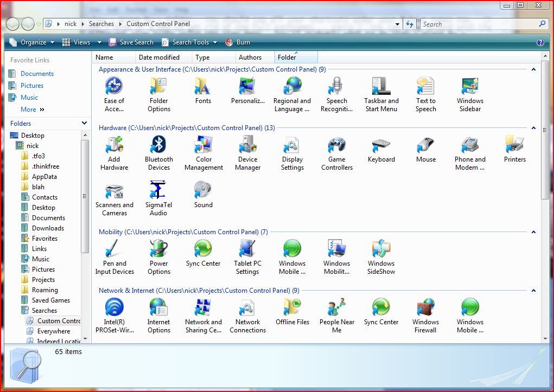Click the Search input field
The image size is (554, 392).
click(x=479, y=24)
